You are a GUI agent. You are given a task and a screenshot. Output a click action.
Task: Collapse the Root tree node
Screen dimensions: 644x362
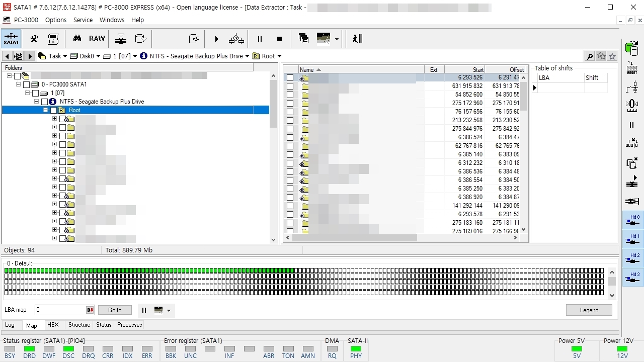pyautogui.click(x=46, y=110)
